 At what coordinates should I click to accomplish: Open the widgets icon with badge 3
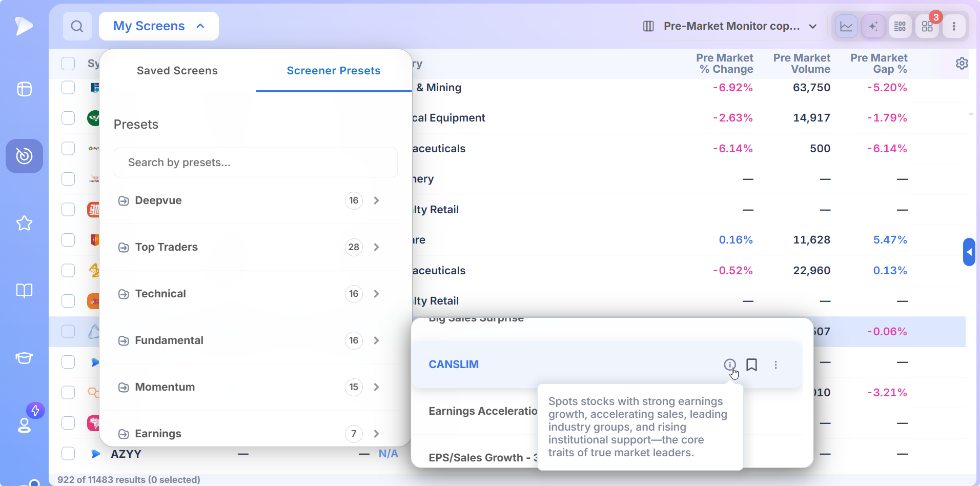click(927, 26)
